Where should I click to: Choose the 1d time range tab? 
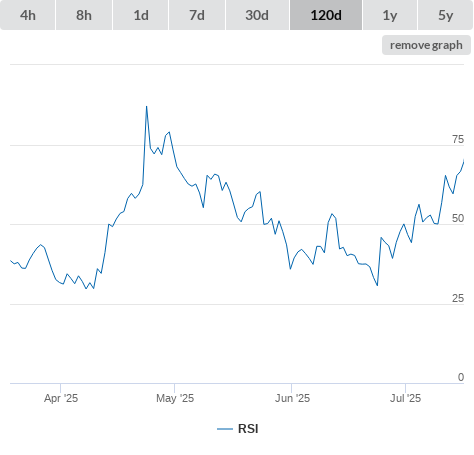pyautogui.click(x=141, y=15)
